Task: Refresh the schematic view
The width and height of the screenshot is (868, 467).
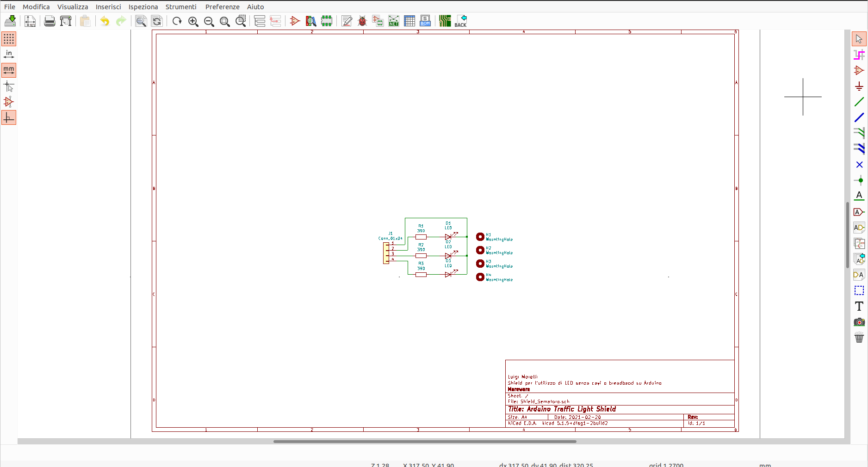Action: tap(177, 21)
